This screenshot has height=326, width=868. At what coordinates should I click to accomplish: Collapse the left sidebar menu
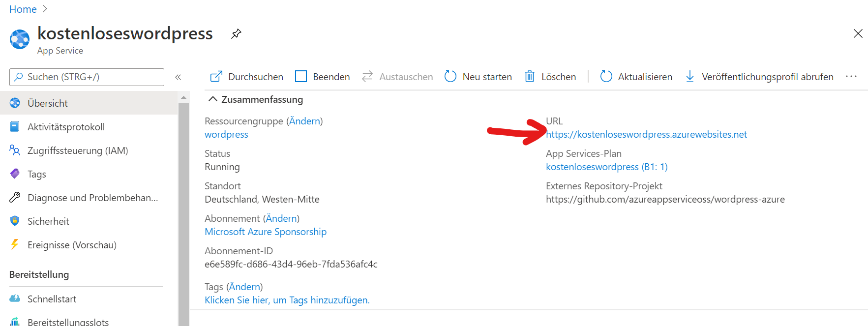(x=178, y=77)
